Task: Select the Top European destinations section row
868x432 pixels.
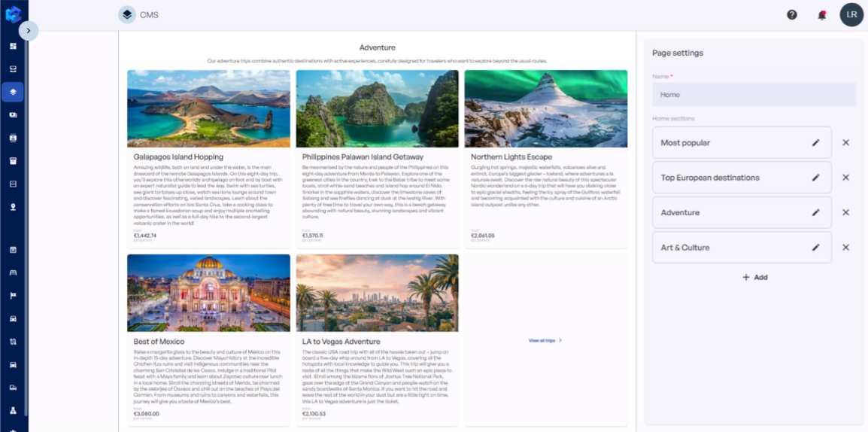Action: point(742,178)
